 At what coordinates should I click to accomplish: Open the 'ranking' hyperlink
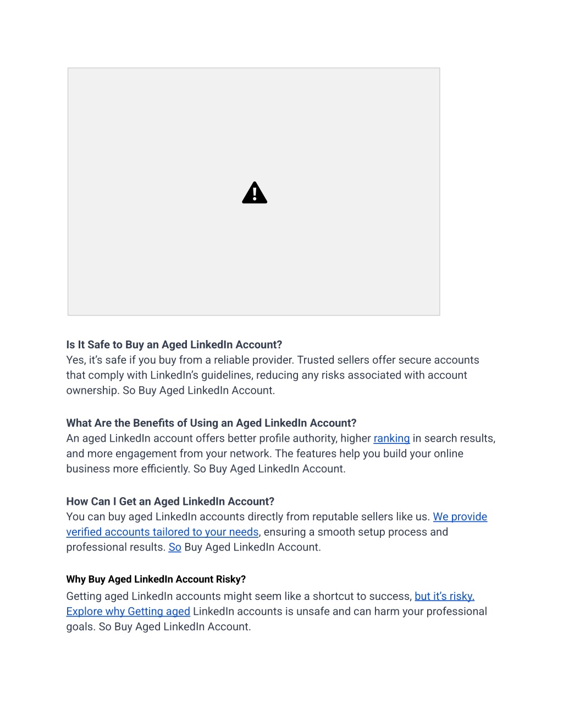391,438
